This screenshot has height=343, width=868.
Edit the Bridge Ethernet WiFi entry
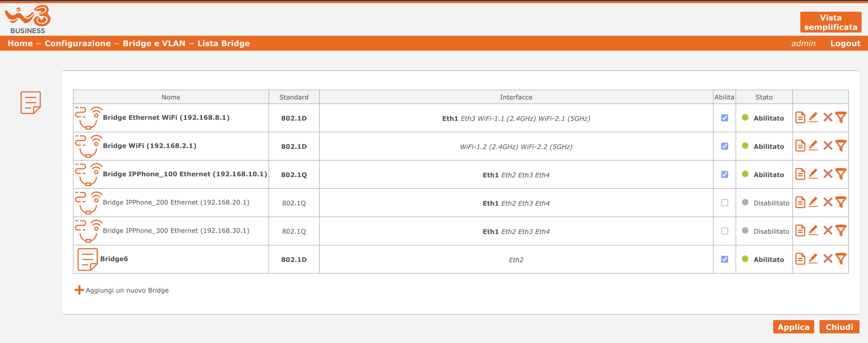(x=813, y=117)
